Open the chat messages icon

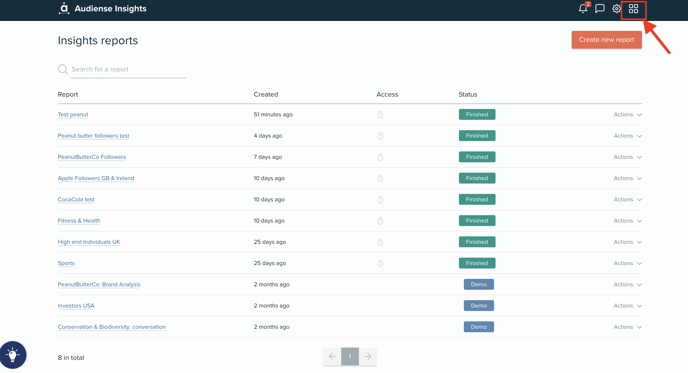coord(600,8)
